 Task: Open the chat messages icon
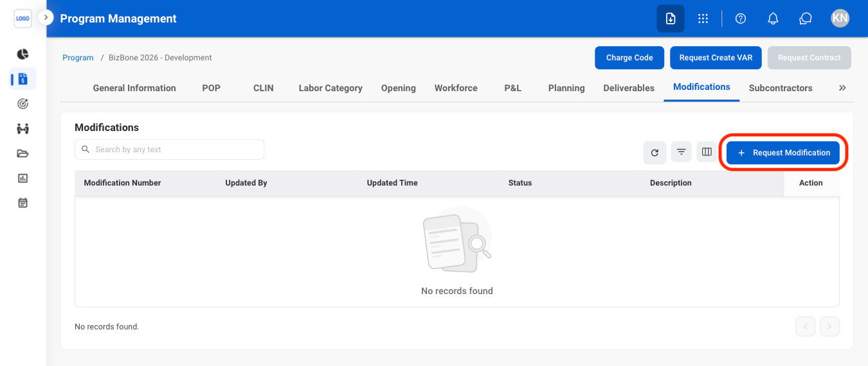(x=806, y=19)
